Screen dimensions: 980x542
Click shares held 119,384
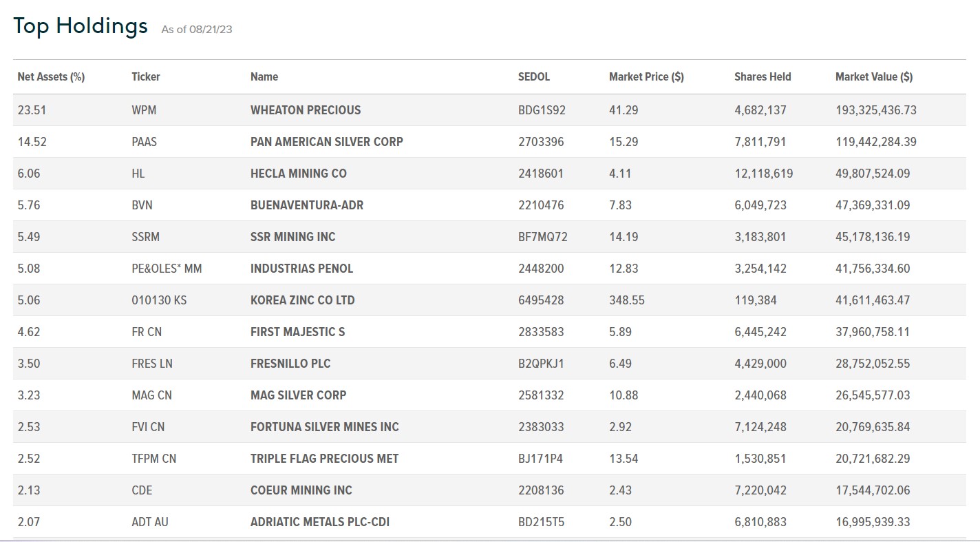coord(754,300)
